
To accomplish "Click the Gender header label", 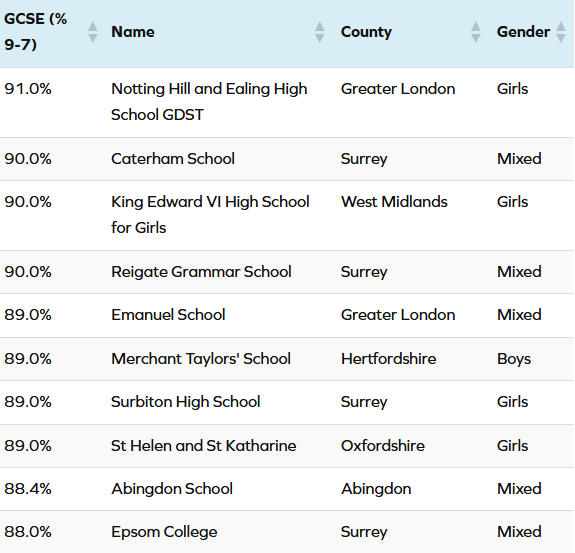I will [523, 32].
